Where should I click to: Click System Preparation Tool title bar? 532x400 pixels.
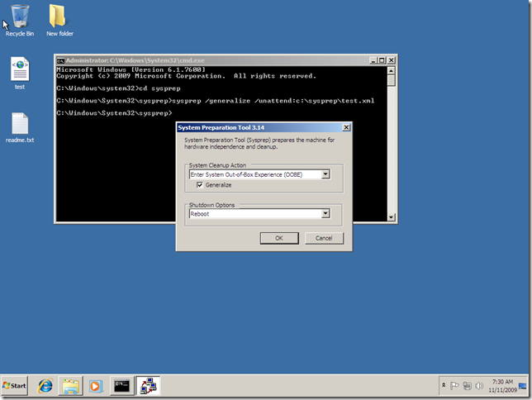[259, 127]
